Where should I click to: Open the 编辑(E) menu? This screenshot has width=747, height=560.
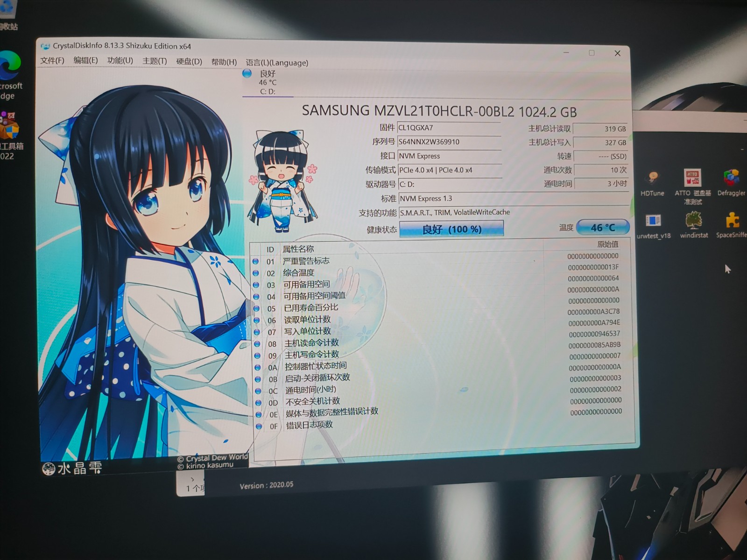[x=85, y=60]
